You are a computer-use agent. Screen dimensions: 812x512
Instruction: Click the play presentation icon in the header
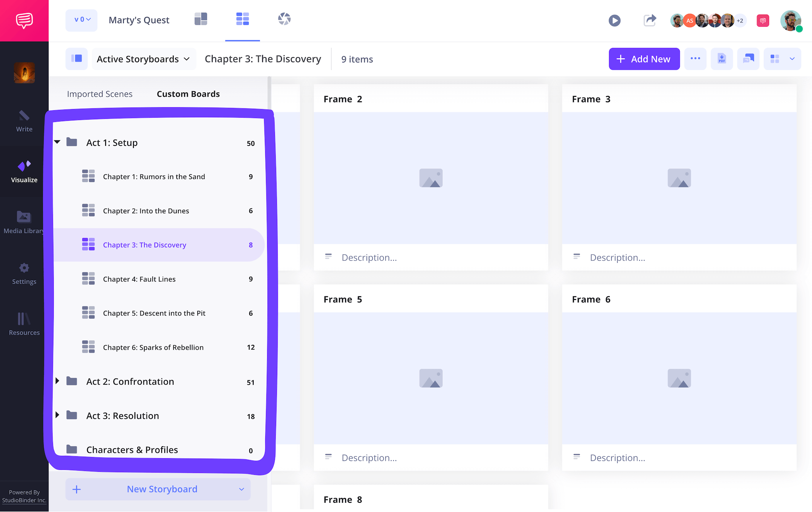[x=614, y=21]
